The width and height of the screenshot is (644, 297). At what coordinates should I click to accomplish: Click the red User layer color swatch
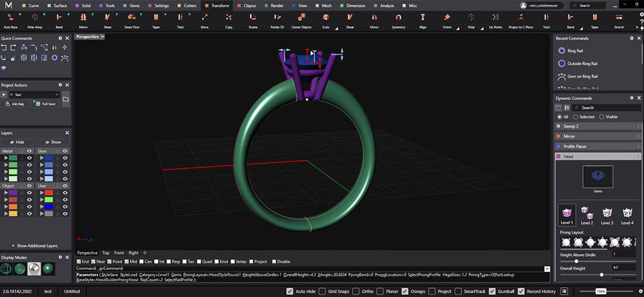tap(49, 192)
